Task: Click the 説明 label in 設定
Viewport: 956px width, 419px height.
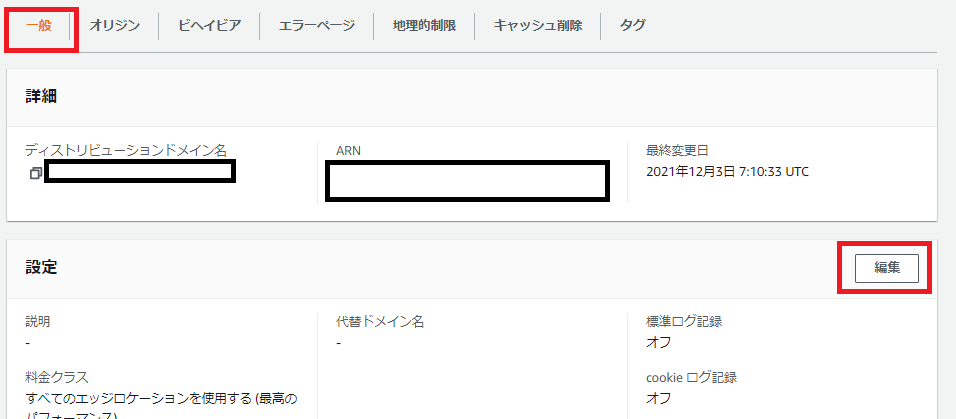Action: [38, 322]
